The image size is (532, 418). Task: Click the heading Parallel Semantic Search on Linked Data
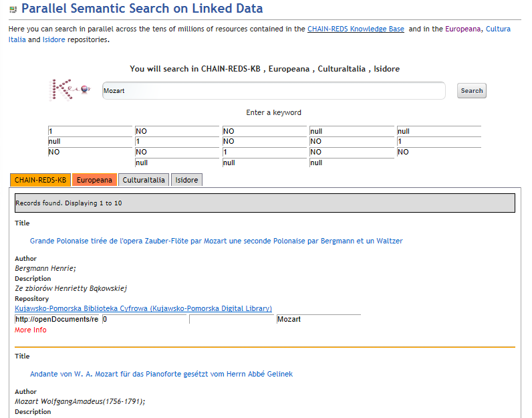142,9
